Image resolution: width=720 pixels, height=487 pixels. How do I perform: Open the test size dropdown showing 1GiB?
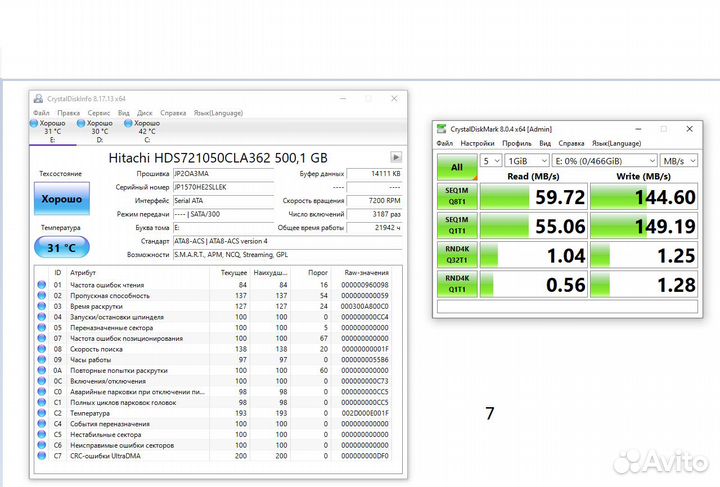pyautogui.click(x=527, y=161)
